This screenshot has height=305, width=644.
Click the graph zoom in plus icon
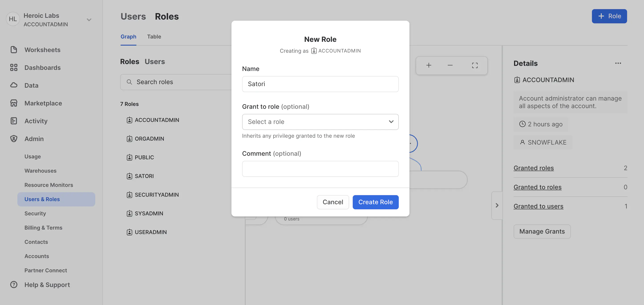click(429, 65)
